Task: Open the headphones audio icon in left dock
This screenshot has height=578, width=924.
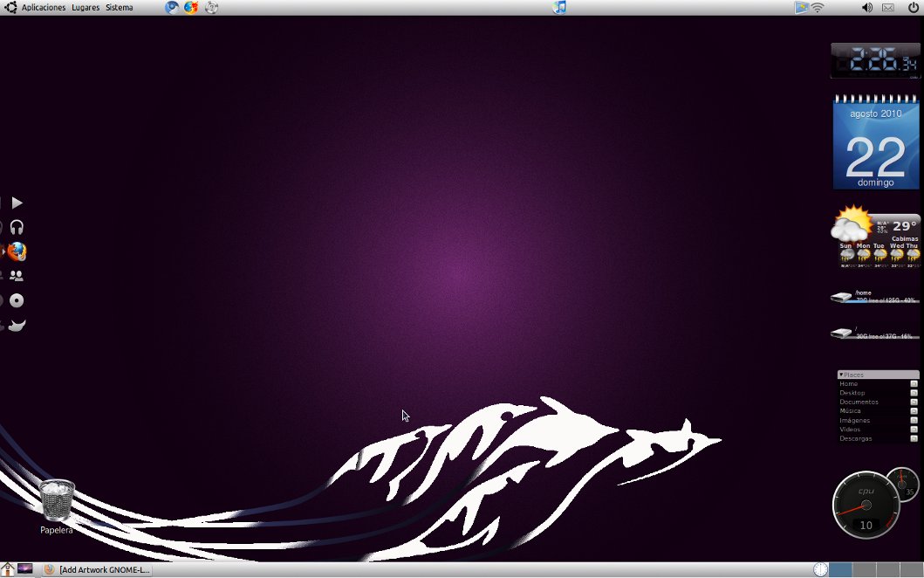Action: 17,227
